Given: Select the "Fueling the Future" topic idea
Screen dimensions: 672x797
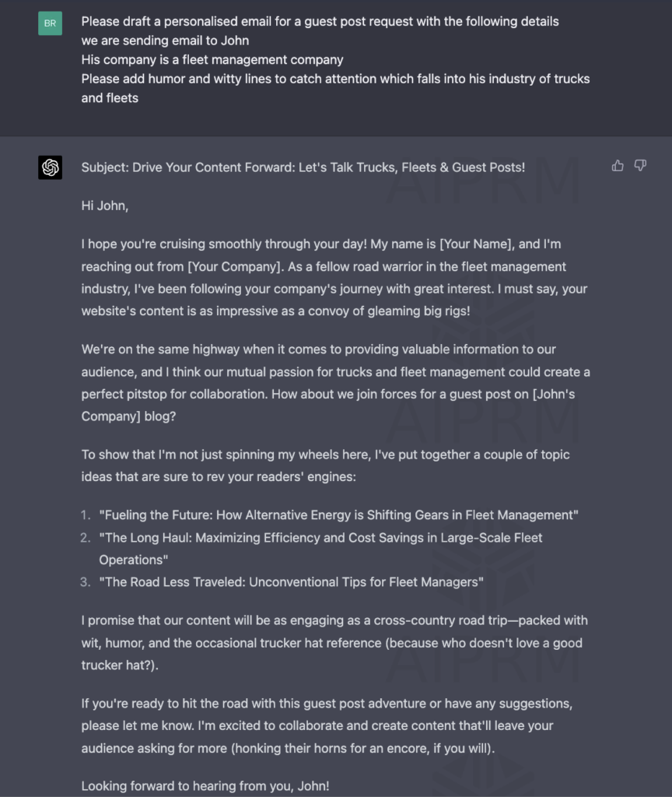Looking at the screenshot, I should (338, 515).
